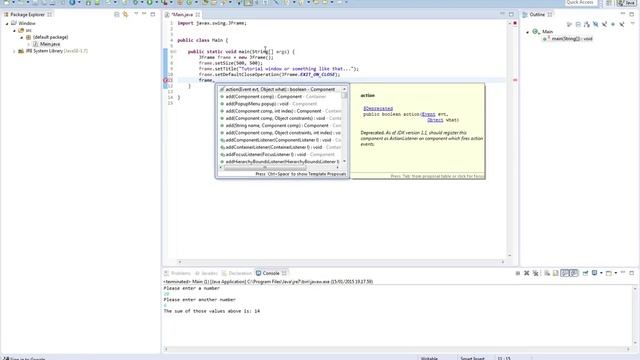Image resolution: width=640 pixels, height=360 pixels.
Task: Choose addFocusListener proposal
Action: 280,155
